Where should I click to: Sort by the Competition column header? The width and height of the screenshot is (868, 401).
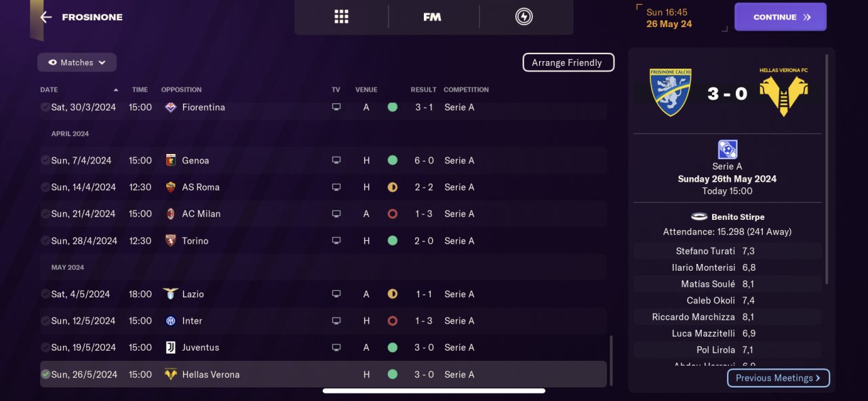[466, 90]
